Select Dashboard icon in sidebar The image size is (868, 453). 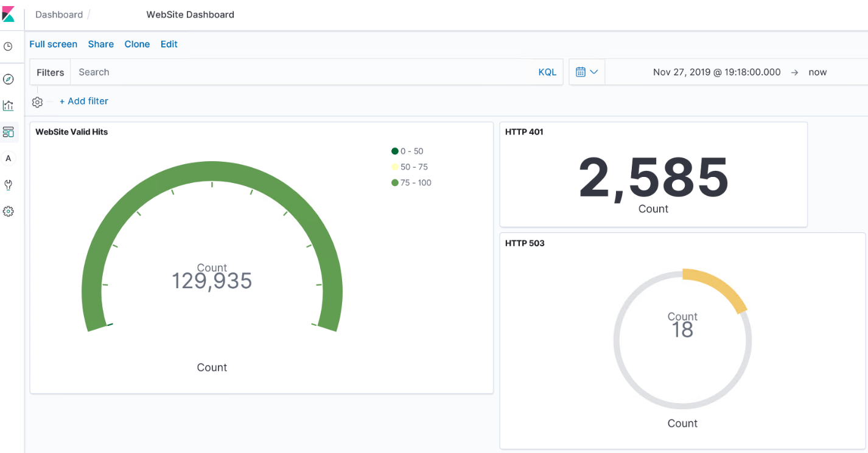coord(8,132)
